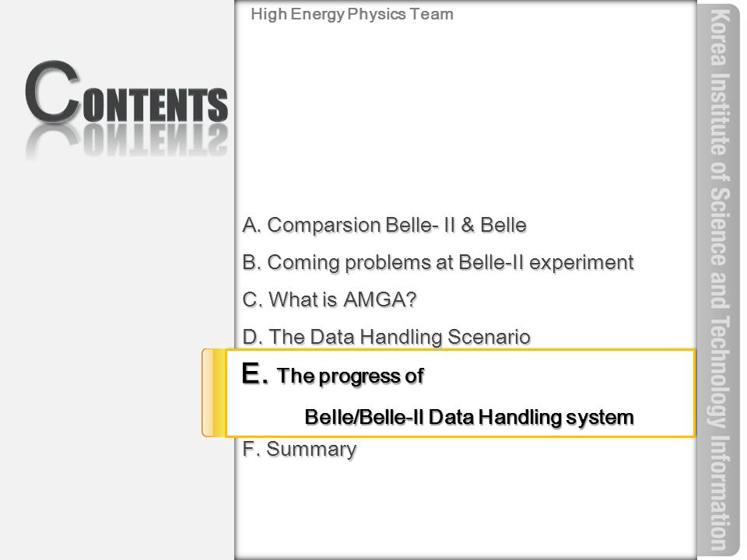Open the What is AMGA? entry
Viewport: 747px width, 560px height.
click(x=329, y=299)
